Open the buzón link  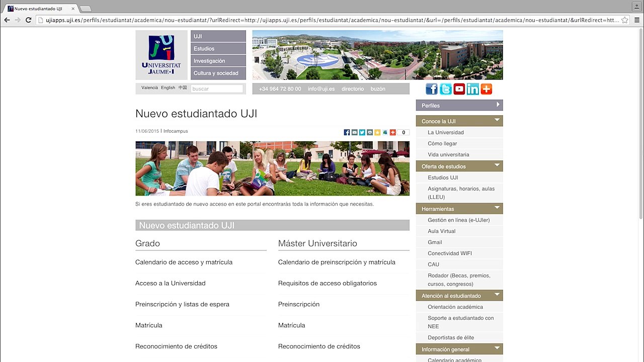coord(378,88)
